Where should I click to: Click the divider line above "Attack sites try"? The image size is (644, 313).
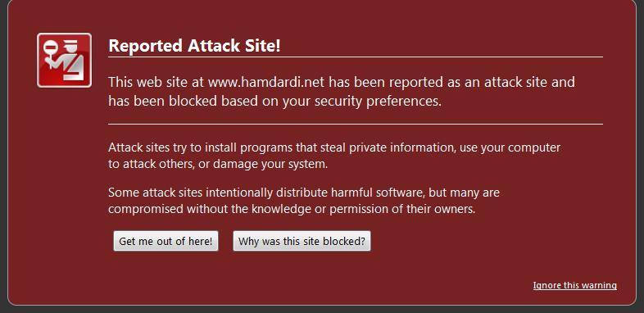point(356,124)
